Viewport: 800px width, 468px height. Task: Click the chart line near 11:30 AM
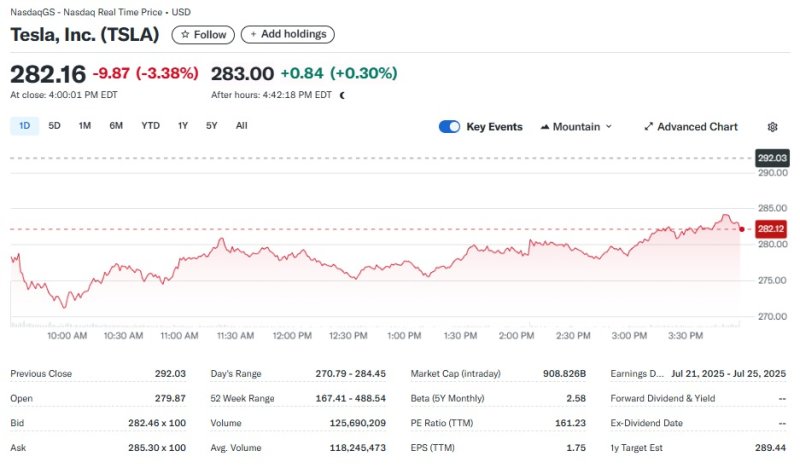220,241
